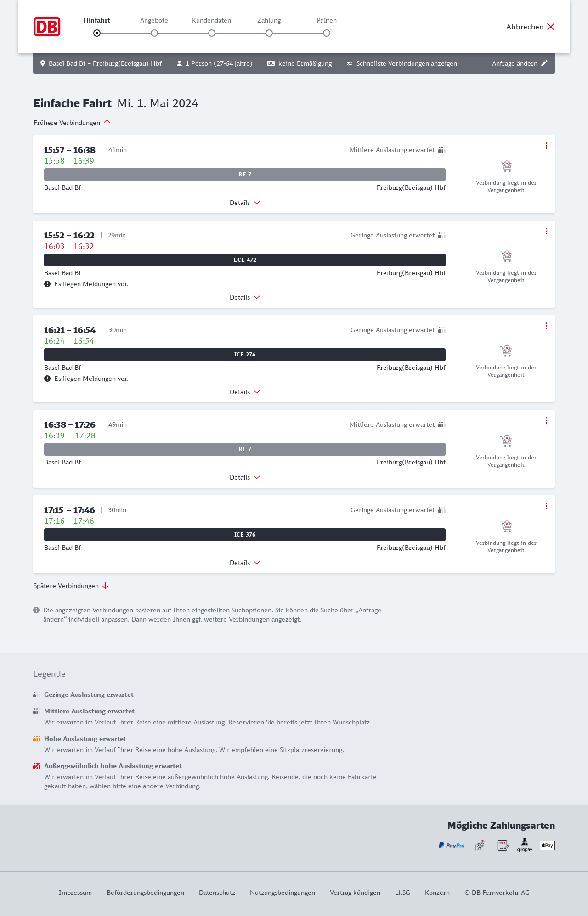Click the unavailable cart icon for ICE 274
This screenshot has width=588, height=916.
(506, 351)
